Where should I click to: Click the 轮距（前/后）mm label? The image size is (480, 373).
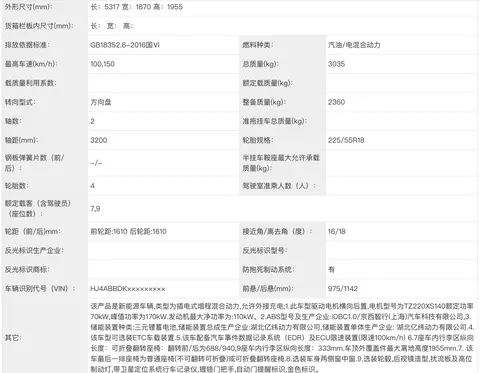(x=33, y=231)
